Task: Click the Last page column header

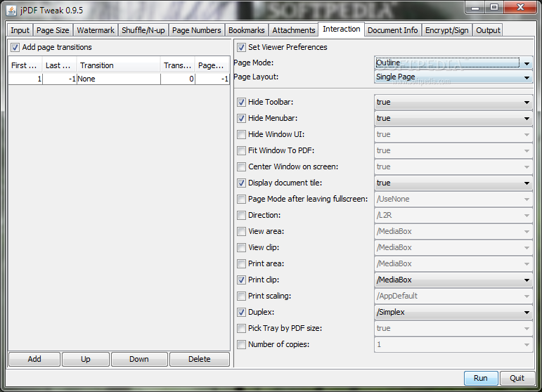Action: pos(59,65)
